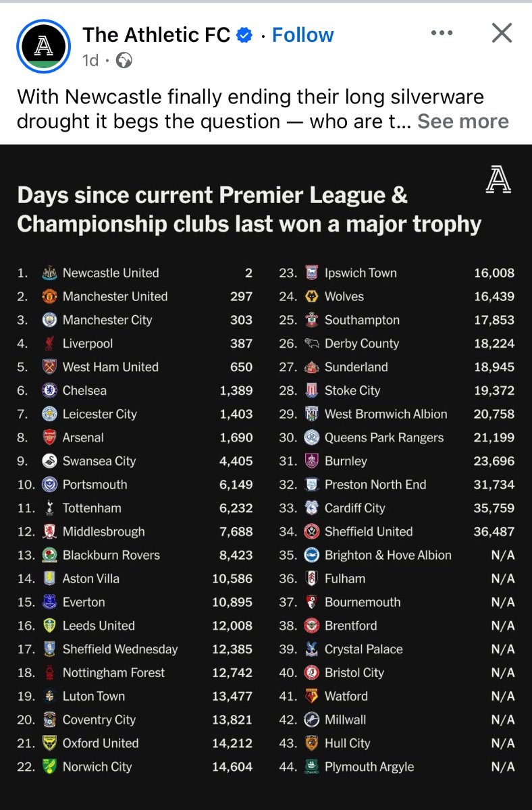
Task: Follow The Athletic FC page
Action: click(x=302, y=35)
